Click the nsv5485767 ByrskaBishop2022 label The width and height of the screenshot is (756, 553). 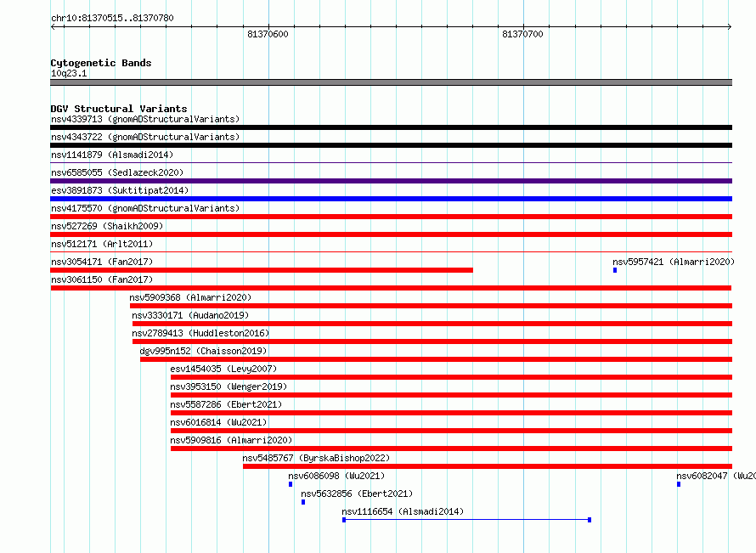coord(316,458)
